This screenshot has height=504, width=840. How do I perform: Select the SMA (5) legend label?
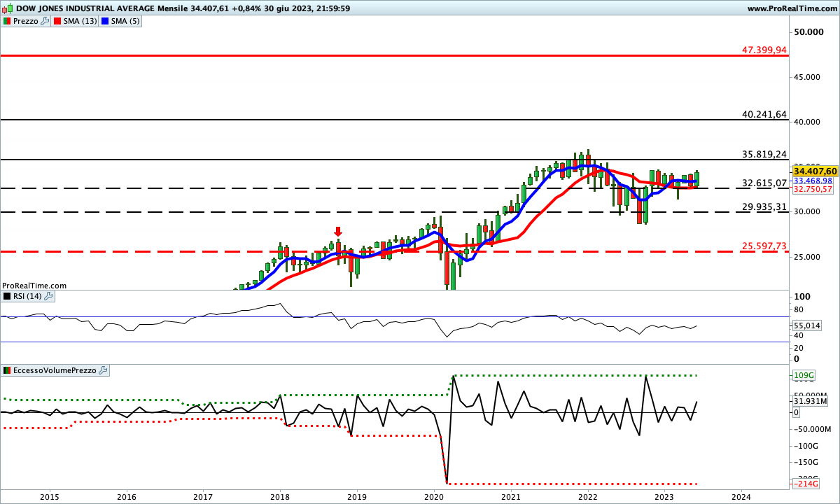pos(125,21)
